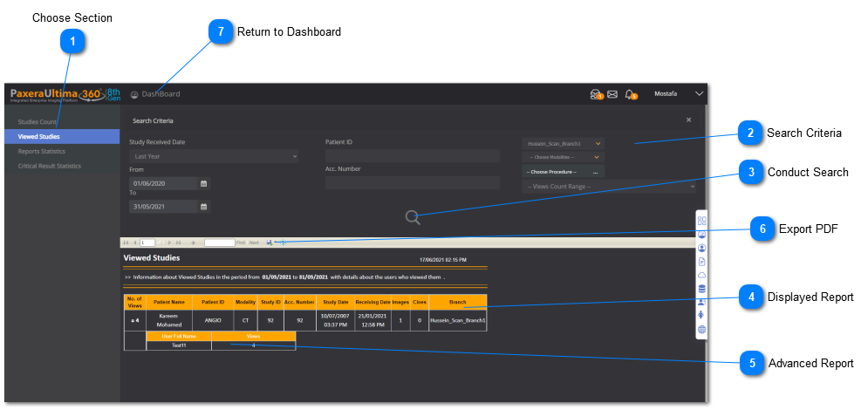The image size is (868, 410).
Task: Export the report using the save icon
Action: click(270, 242)
